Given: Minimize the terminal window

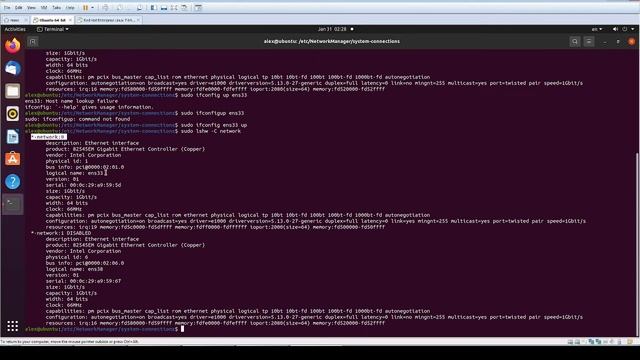Looking at the screenshot, I should [605, 41].
